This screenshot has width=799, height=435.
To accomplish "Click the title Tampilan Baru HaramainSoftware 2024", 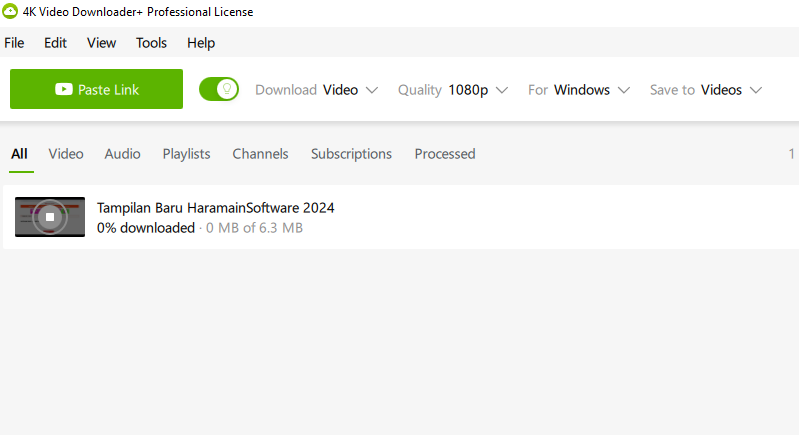I will pyautogui.click(x=216, y=208).
